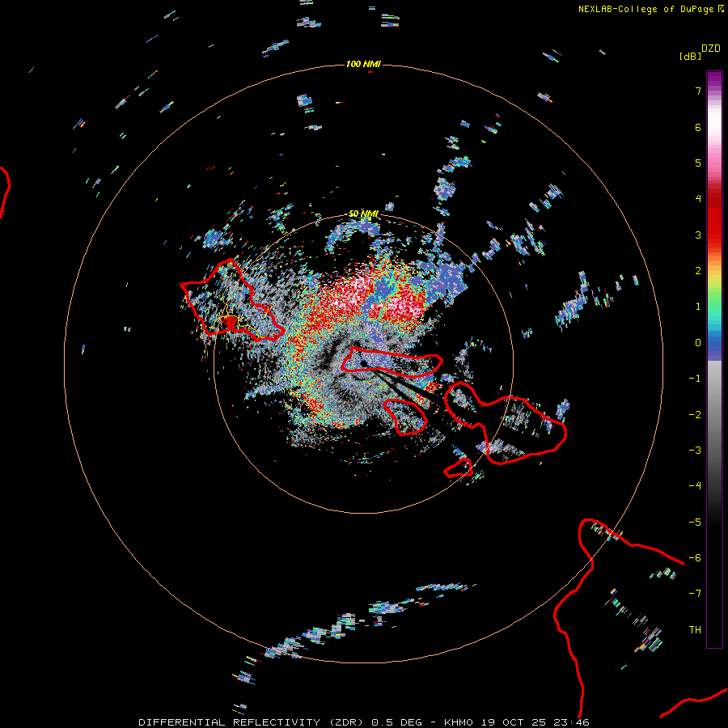Click the color bar at the 0 dB blue level
Viewport: 728px width, 728px height.
point(714,343)
